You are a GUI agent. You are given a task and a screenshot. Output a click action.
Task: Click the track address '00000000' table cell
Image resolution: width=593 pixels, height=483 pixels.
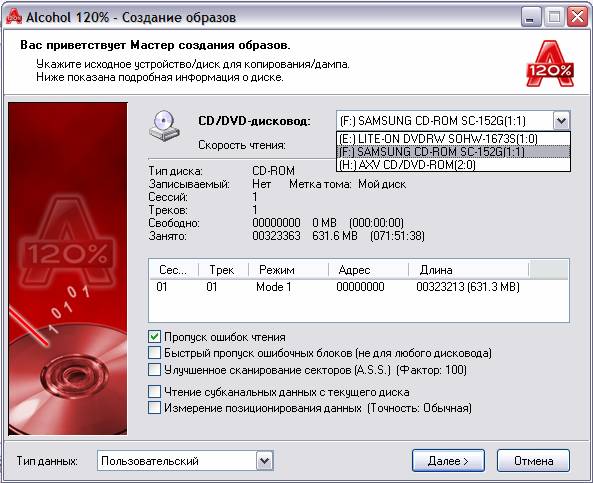[x=360, y=287]
